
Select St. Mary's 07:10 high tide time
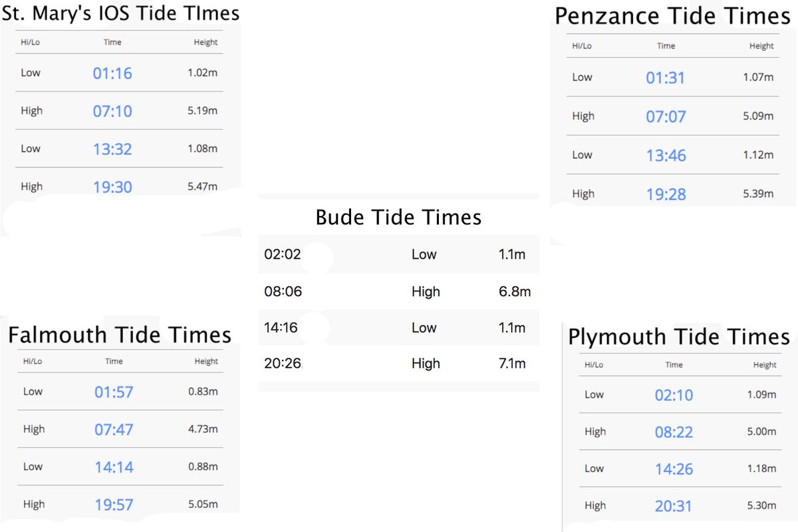coord(112,111)
